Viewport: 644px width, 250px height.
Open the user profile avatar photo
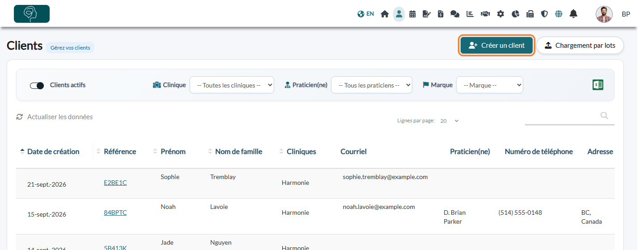[x=604, y=14]
